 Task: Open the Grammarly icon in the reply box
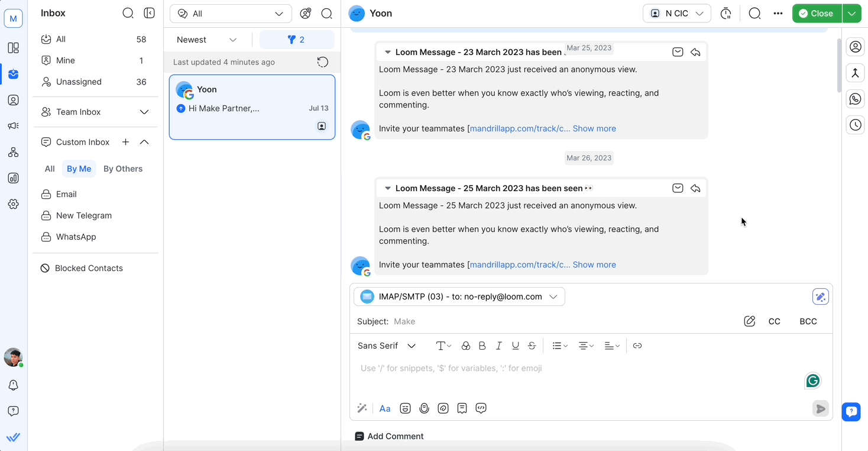tap(812, 381)
